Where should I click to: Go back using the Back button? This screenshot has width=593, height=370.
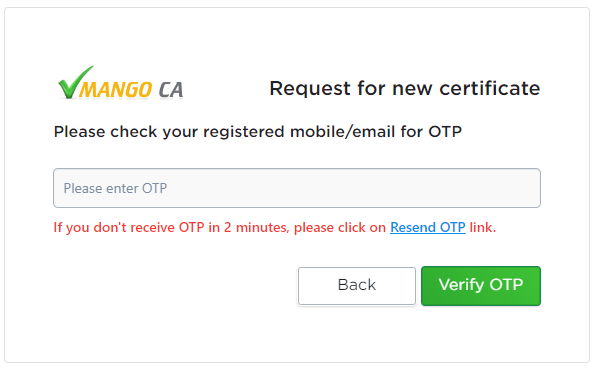pyautogui.click(x=357, y=286)
